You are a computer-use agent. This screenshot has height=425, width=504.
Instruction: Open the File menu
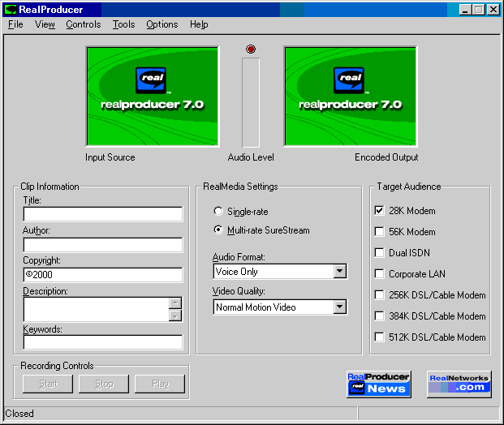[15, 24]
